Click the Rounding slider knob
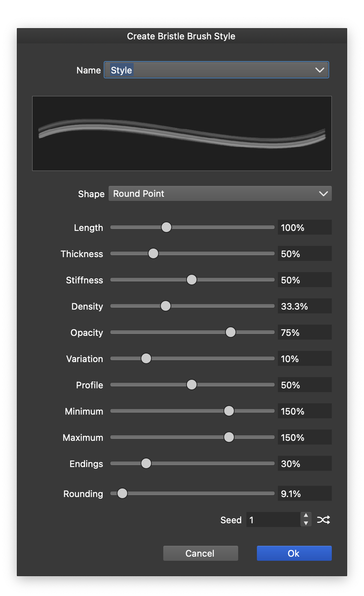This screenshot has width=364, height=596. tap(122, 493)
